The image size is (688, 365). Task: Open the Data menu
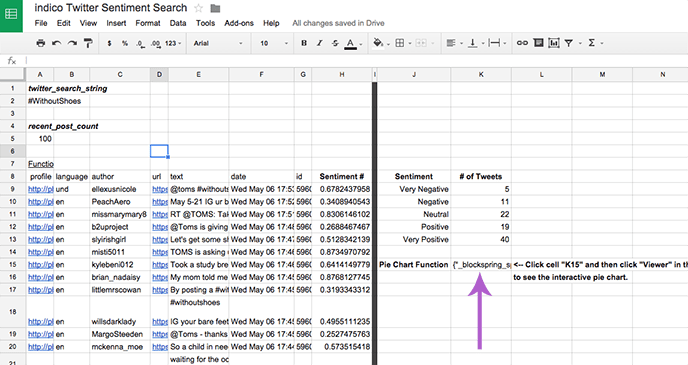coord(178,23)
